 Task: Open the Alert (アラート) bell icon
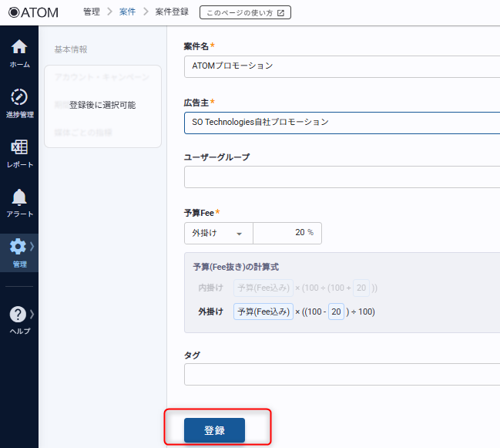(19, 197)
